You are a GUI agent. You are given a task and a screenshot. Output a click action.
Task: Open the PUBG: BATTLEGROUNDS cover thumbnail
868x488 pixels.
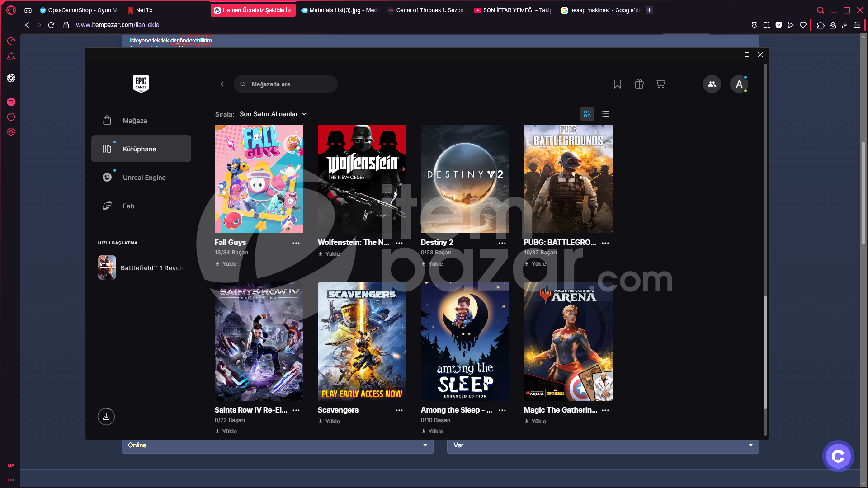(568, 179)
